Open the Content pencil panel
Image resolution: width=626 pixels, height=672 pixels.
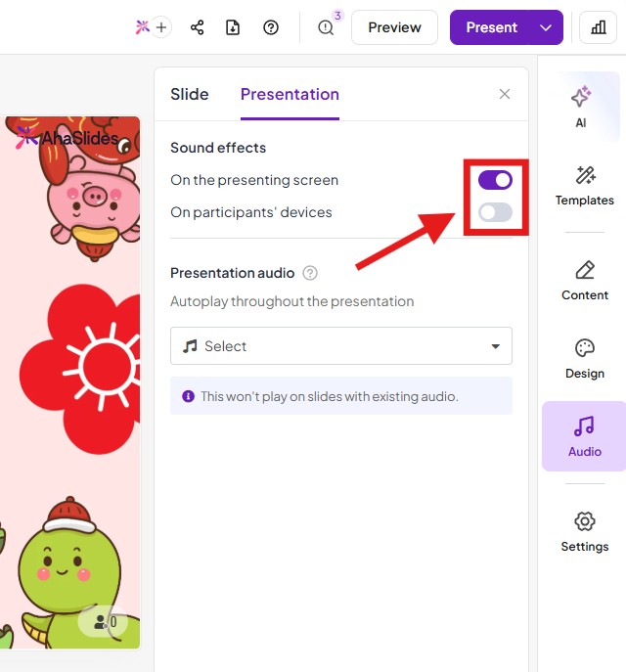point(585,280)
